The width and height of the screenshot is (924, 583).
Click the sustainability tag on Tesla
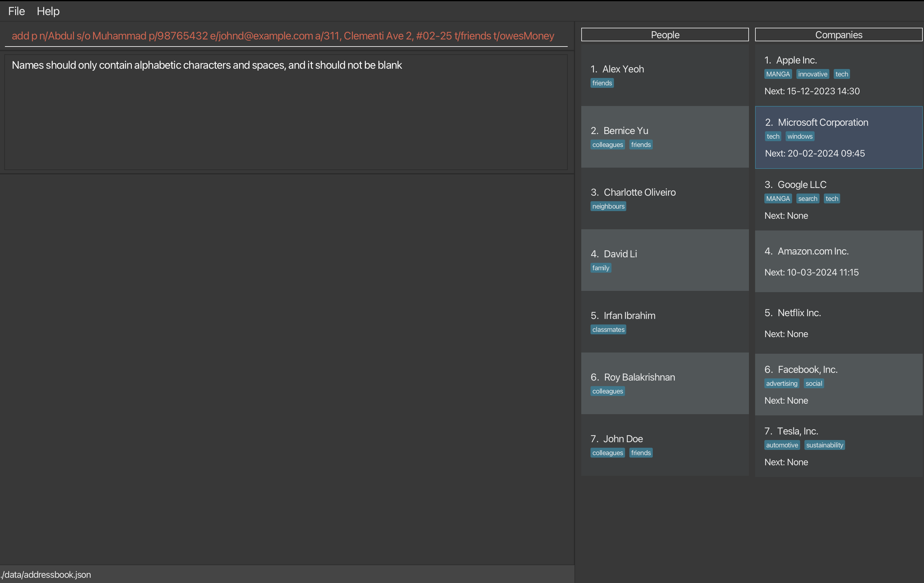(x=824, y=445)
